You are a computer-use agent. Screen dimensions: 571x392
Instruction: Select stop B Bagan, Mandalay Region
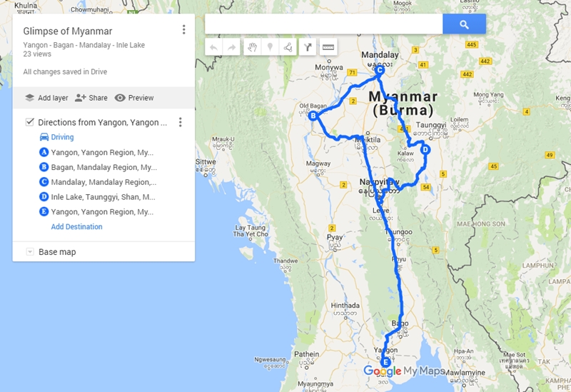[x=98, y=167]
